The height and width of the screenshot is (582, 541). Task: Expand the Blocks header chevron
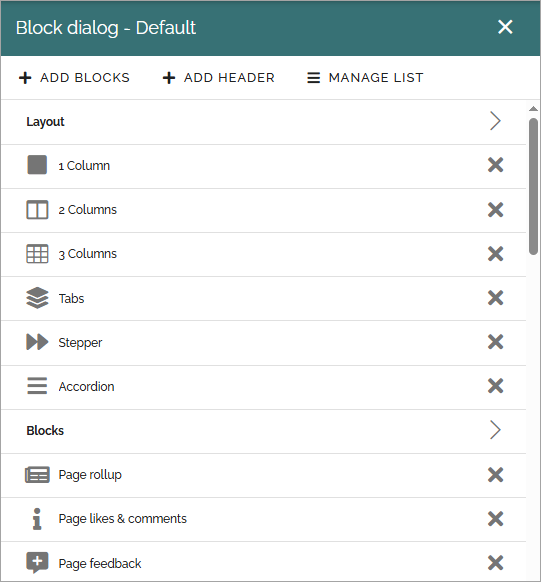pos(495,430)
